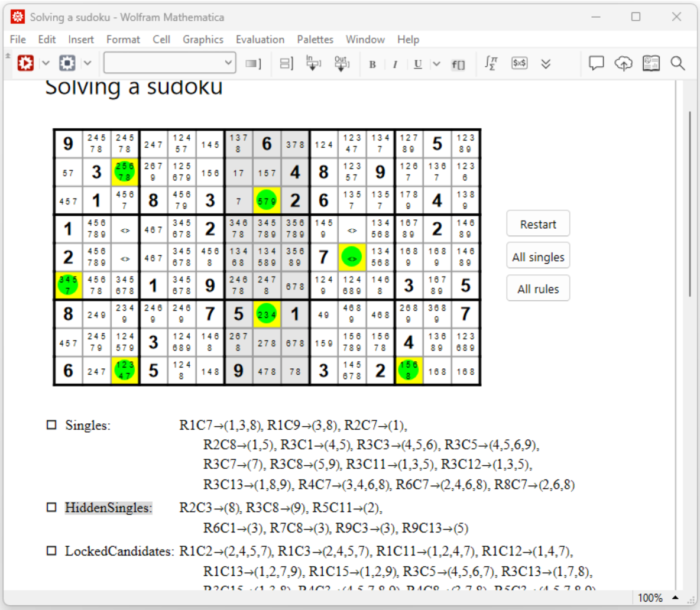Image resolution: width=700 pixels, height=610 pixels.
Task: Click the Abort evaluation kernel icon
Action: [x=67, y=63]
